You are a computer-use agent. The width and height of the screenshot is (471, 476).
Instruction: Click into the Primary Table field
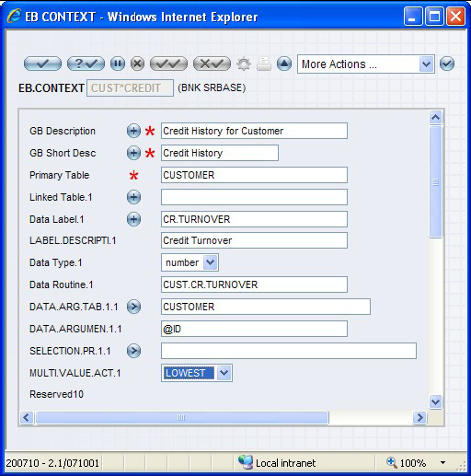(x=254, y=175)
